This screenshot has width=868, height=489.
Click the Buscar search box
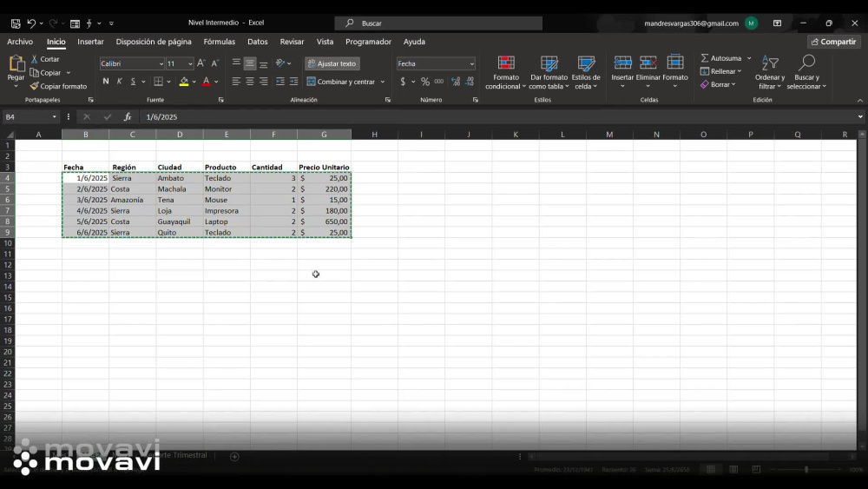[438, 23]
